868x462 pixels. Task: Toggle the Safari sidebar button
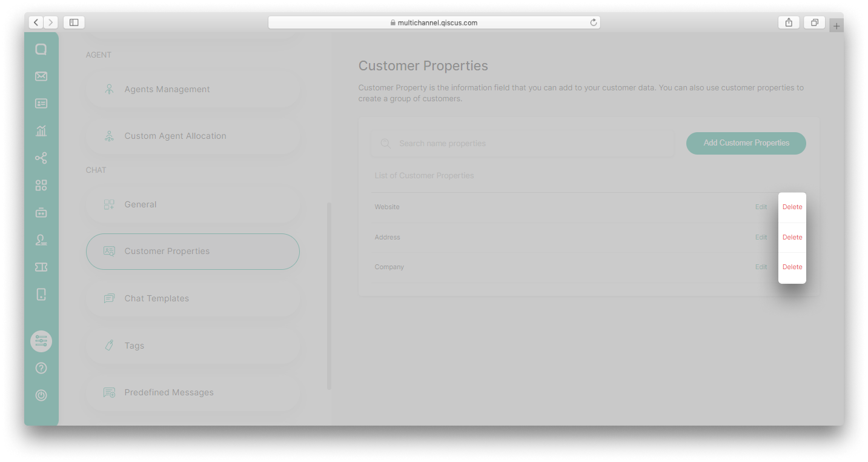[x=74, y=22]
